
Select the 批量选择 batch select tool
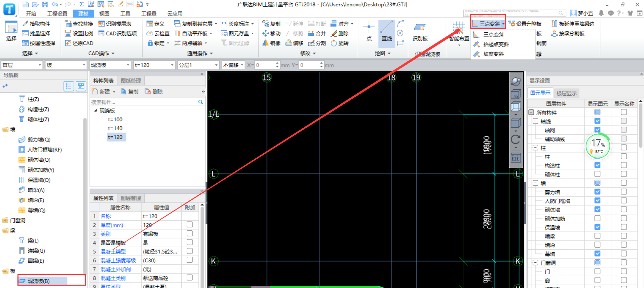[36, 33]
